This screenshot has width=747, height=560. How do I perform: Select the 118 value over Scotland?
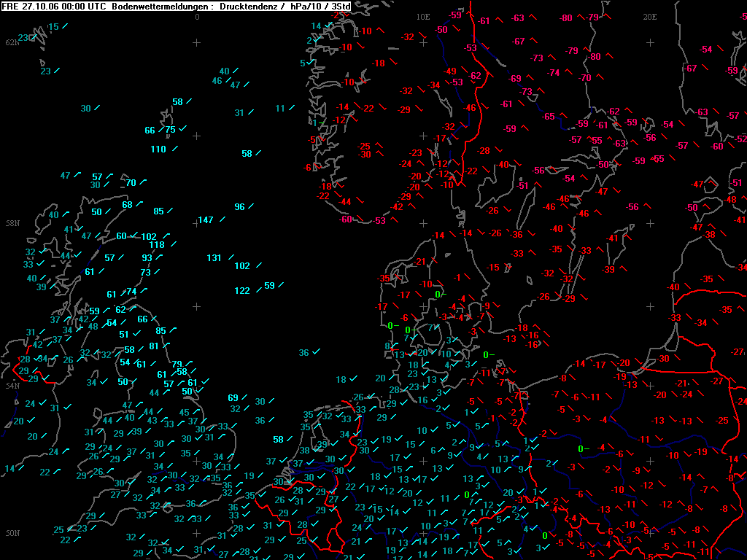pyautogui.click(x=157, y=245)
